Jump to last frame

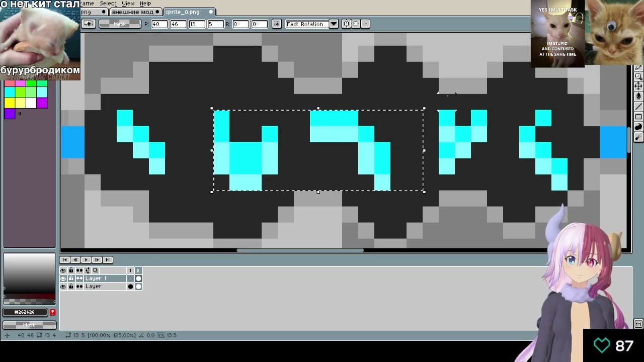coord(108,259)
